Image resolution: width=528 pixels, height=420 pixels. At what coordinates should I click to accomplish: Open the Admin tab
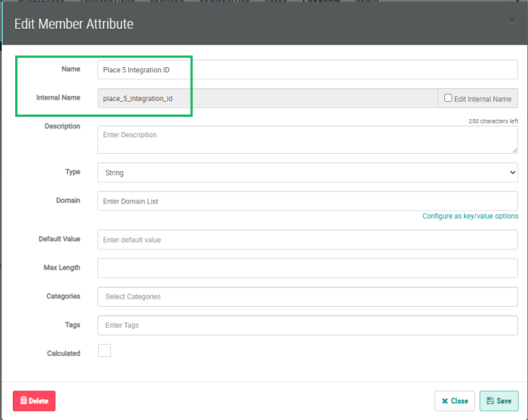coord(367,2)
